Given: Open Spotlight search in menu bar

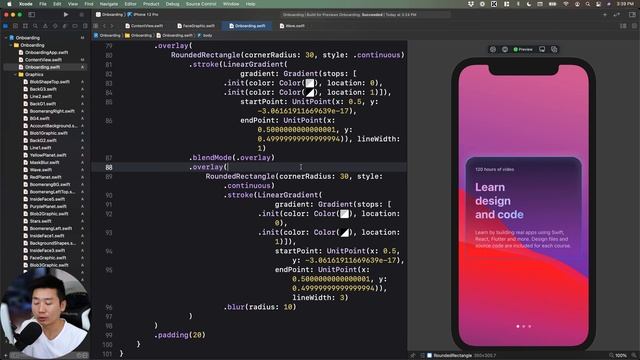Looking at the screenshot, I should coord(588,4).
